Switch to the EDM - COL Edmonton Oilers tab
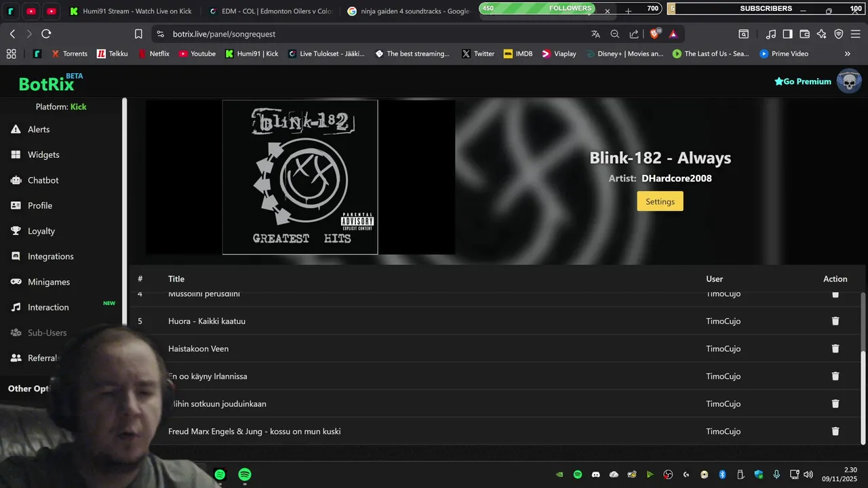The height and width of the screenshot is (488, 868). pyautogui.click(x=270, y=12)
